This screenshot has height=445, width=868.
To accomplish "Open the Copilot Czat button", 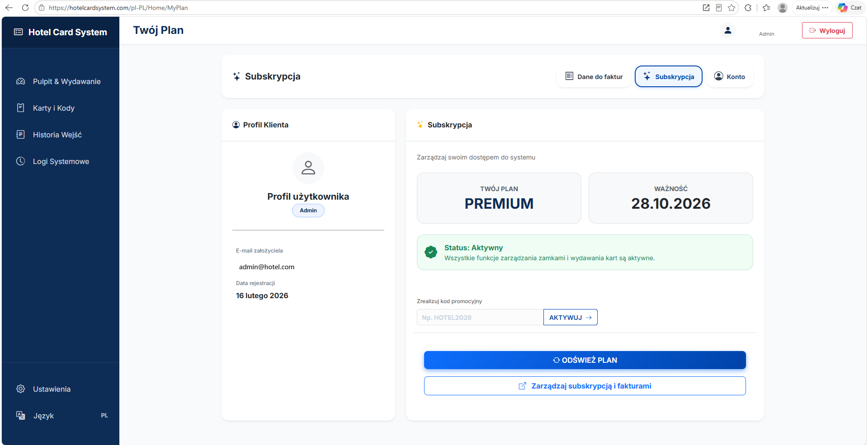I will [849, 8].
